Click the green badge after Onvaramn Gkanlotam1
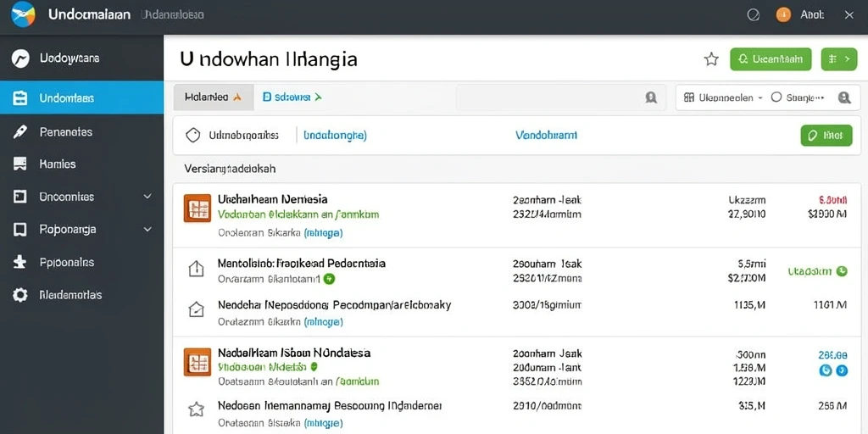The width and height of the screenshot is (868, 434). (x=329, y=279)
